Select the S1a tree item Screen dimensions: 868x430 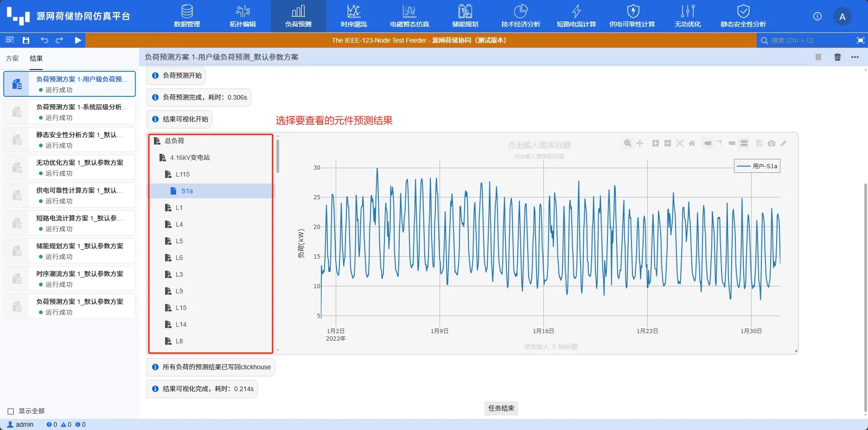(211, 191)
